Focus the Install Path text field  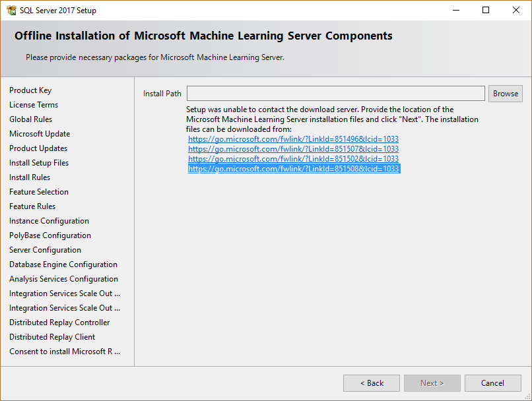[335, 93]
